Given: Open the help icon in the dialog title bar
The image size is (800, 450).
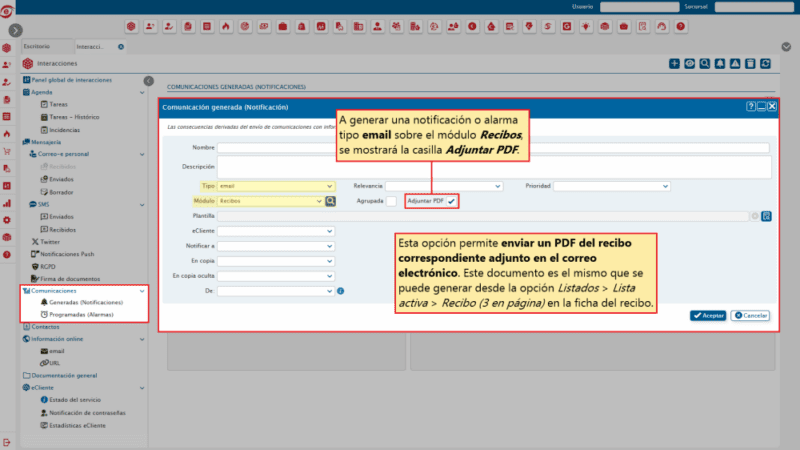Looking at the screenshot, I should [x=751, y=106].
